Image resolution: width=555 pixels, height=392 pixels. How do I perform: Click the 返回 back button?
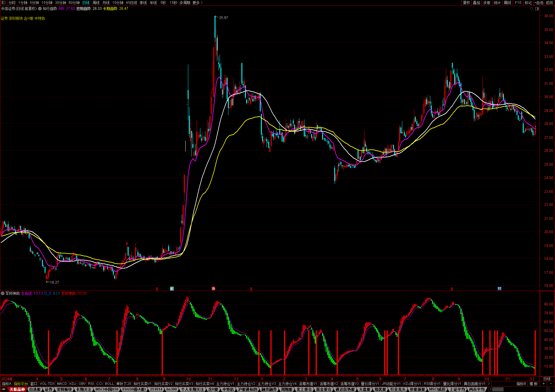(549, 3)
